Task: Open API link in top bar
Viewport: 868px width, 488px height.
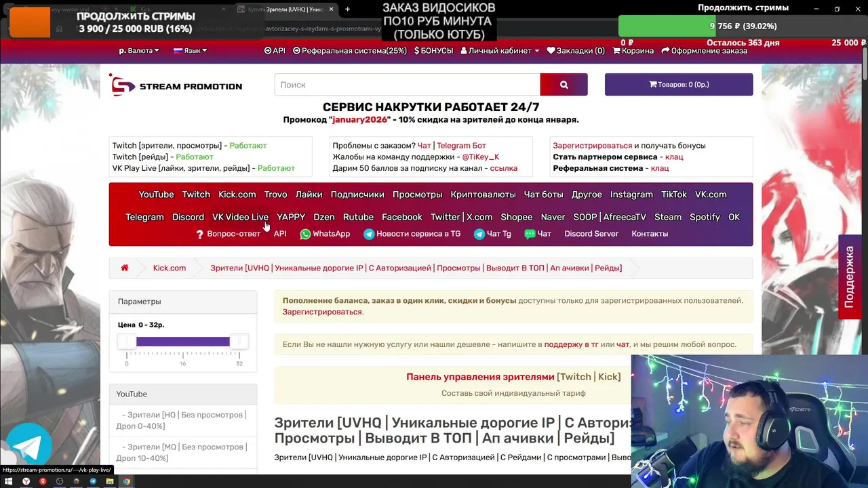Action: point(275,51)
